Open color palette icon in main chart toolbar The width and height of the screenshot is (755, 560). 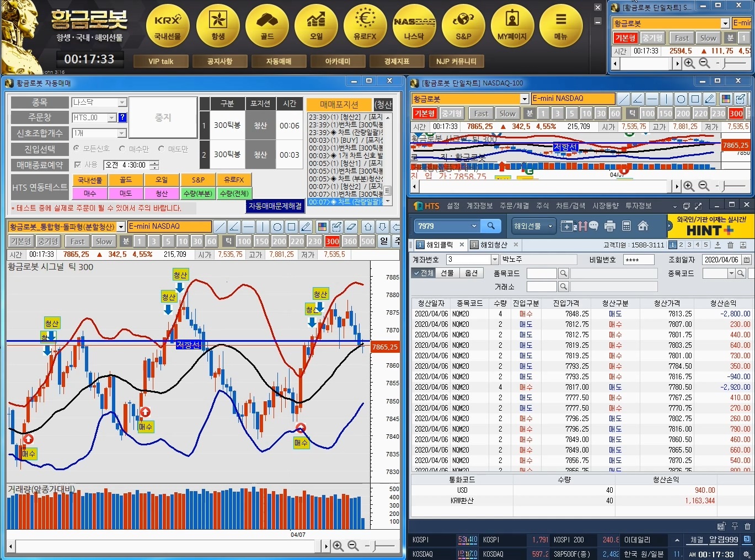pos(322,227)
